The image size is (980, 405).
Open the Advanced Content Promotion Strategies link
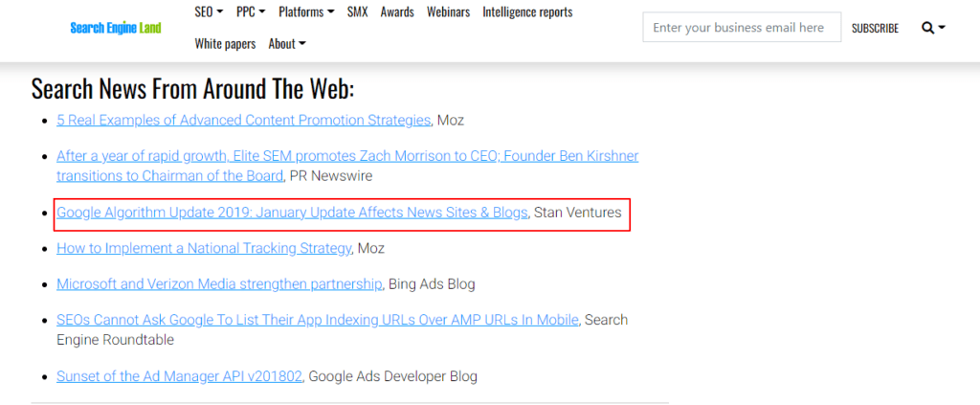pyautogui.click(x=243, y=120)
